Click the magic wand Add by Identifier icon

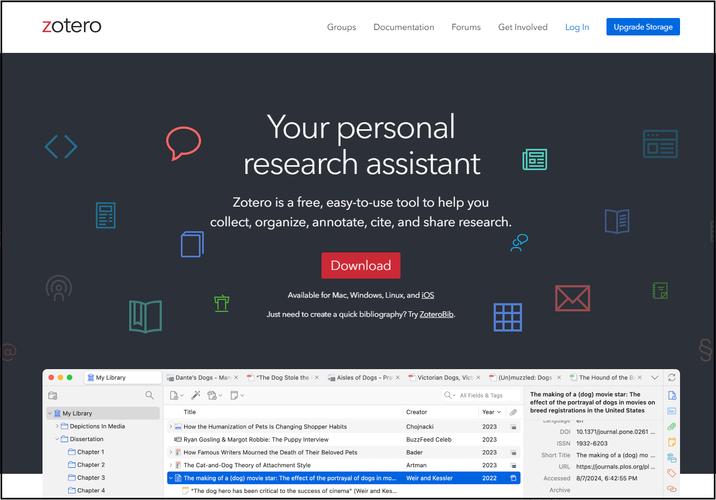(x=195, y=395)
